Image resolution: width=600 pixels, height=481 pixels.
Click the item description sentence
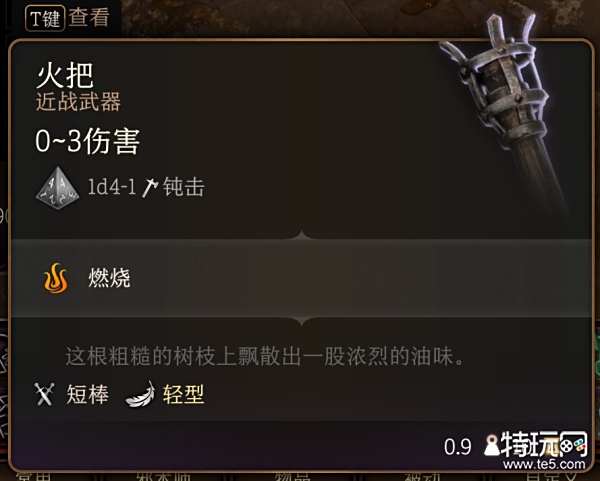click(x=265, y=356)
